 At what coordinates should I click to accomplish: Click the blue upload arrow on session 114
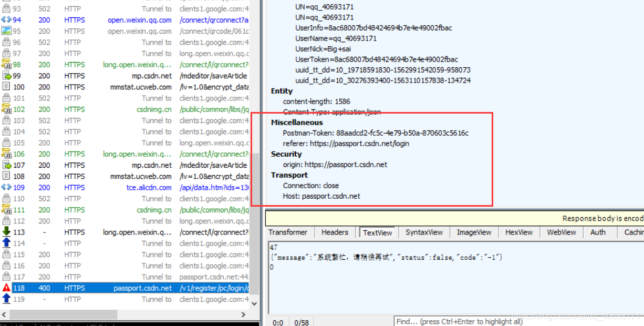point(6,243)
